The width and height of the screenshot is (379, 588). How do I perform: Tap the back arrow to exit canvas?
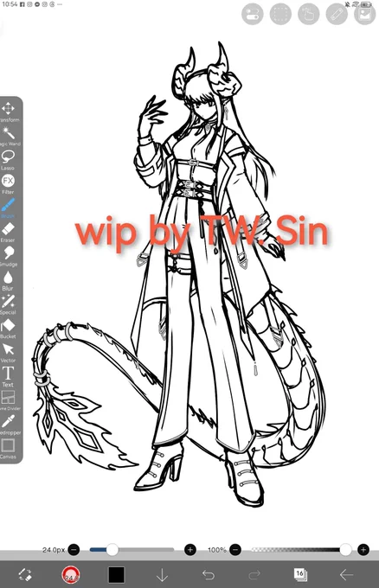pos(346,574)
